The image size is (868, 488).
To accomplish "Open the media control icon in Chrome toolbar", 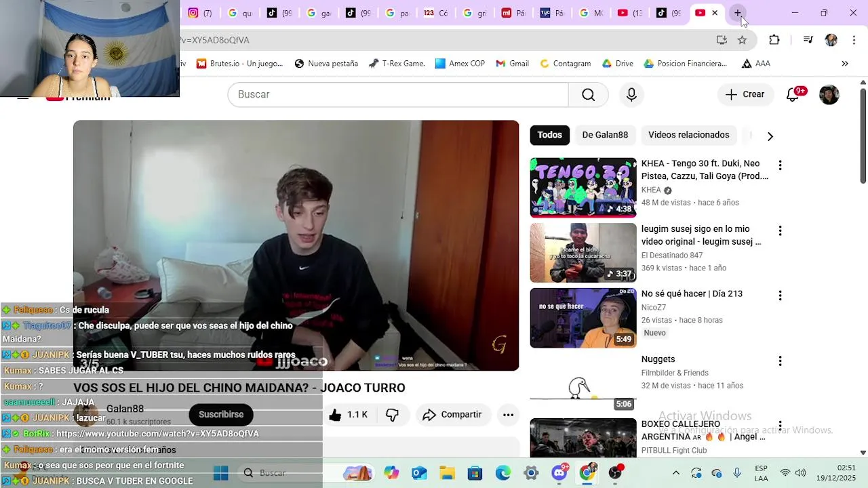I will pyautogui.click(x=808, y=40).
